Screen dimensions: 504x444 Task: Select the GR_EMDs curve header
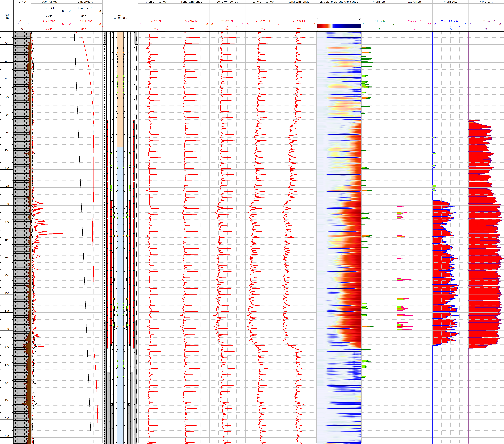tap(49, 21)
